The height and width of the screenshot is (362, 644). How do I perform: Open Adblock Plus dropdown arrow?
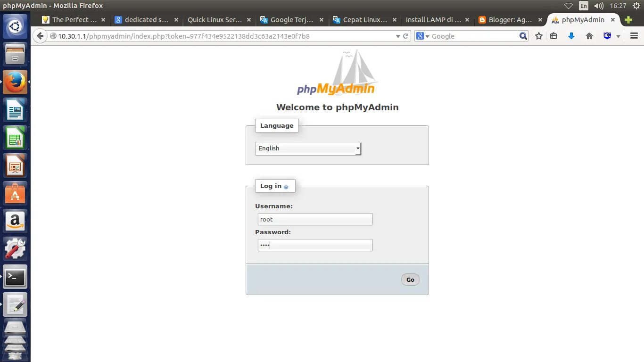pyautogui.click(x=618, y=36)
